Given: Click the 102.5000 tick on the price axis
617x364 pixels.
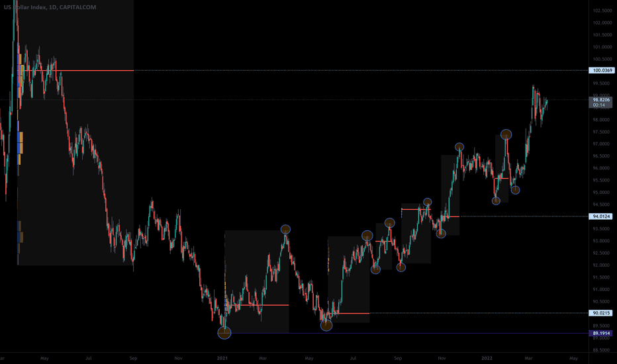Looking at the screenshot, I should click(x=602, y=11).
